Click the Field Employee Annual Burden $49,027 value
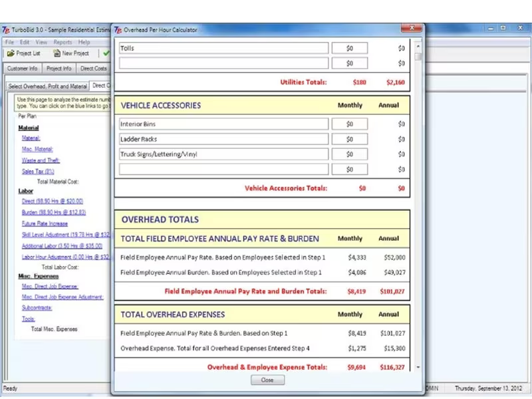This screenshot has height=399, width=532. (394, 273)
